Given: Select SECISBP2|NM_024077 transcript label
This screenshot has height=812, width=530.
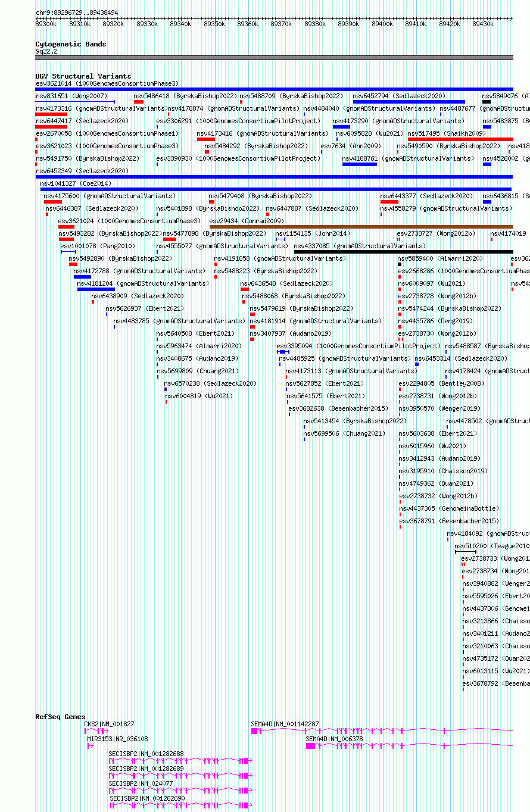Looking at the screenshot, I should tap(141, 783).
